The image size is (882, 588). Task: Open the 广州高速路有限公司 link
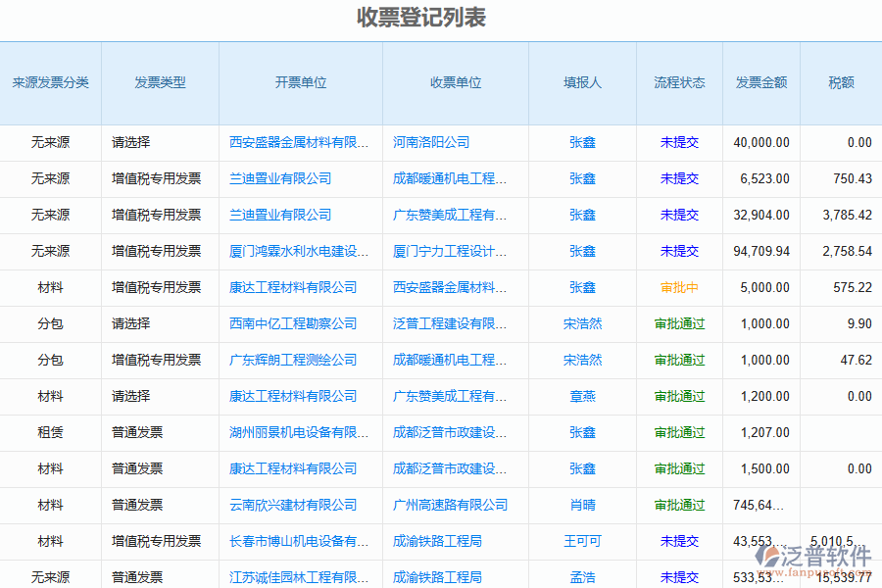pos(450,505)
